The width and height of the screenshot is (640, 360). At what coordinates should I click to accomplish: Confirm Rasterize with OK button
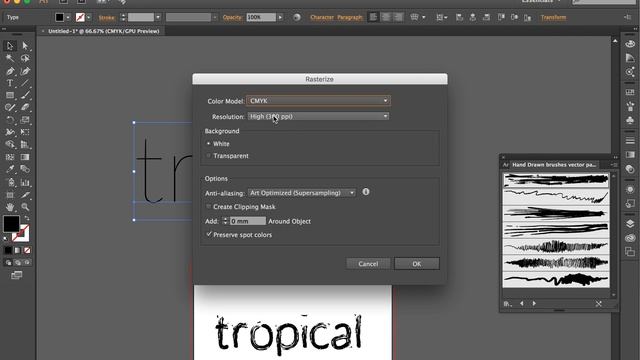point(417,264)
